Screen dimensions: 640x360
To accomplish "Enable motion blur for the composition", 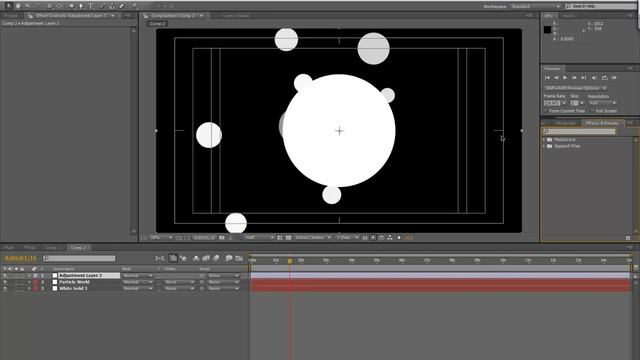I will click(216, 258).
